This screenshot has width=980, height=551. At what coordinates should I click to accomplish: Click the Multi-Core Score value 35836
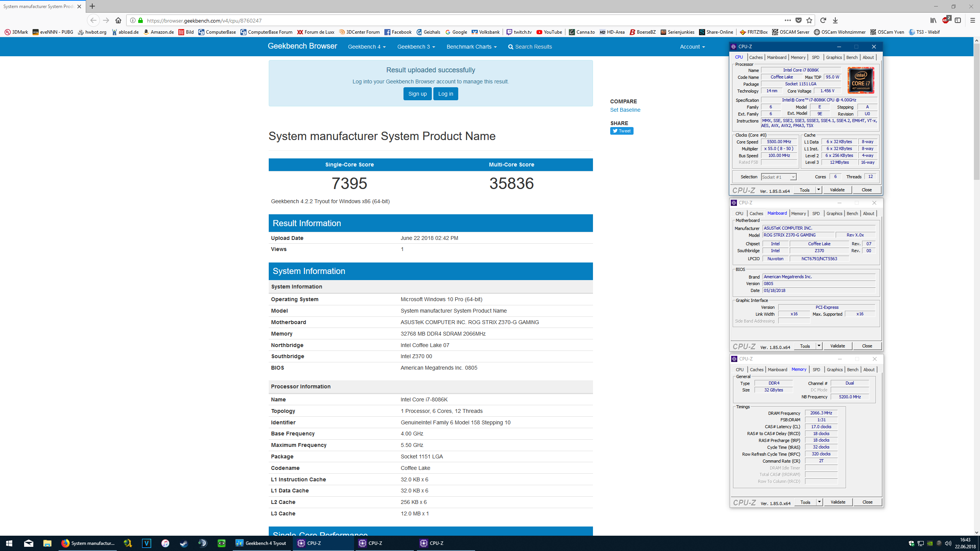point(511,183)
